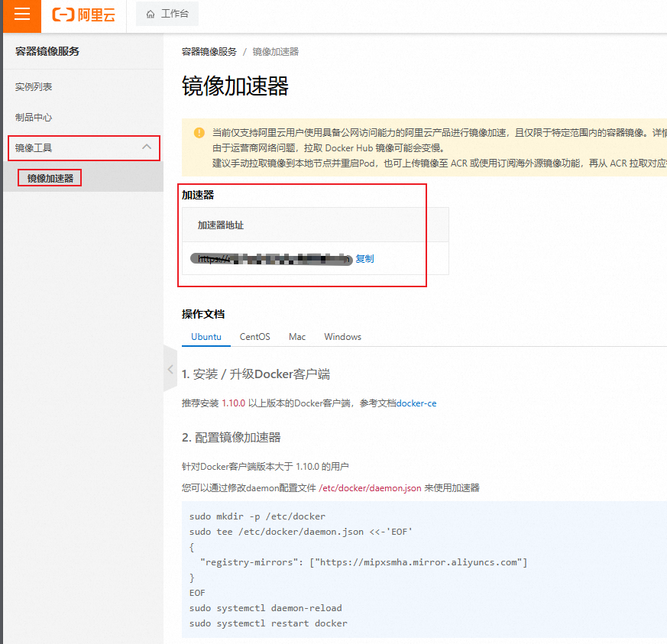Copy the accelerator address via 复制

coord(364,259)
